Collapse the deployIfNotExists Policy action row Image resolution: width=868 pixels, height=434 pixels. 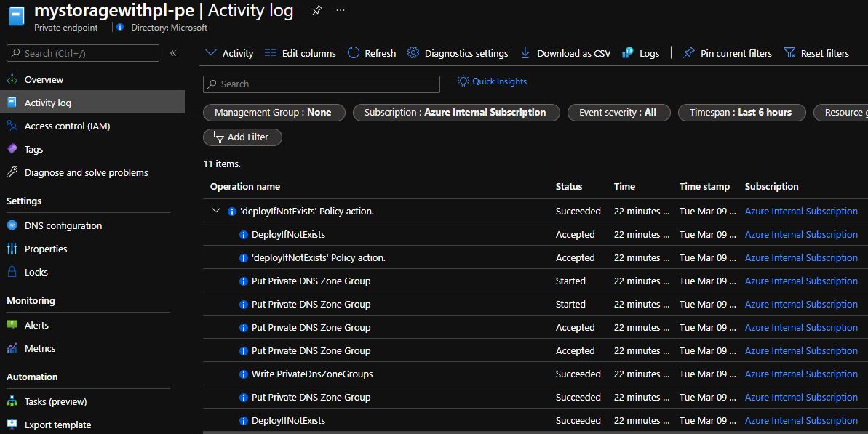coord(215,210)
